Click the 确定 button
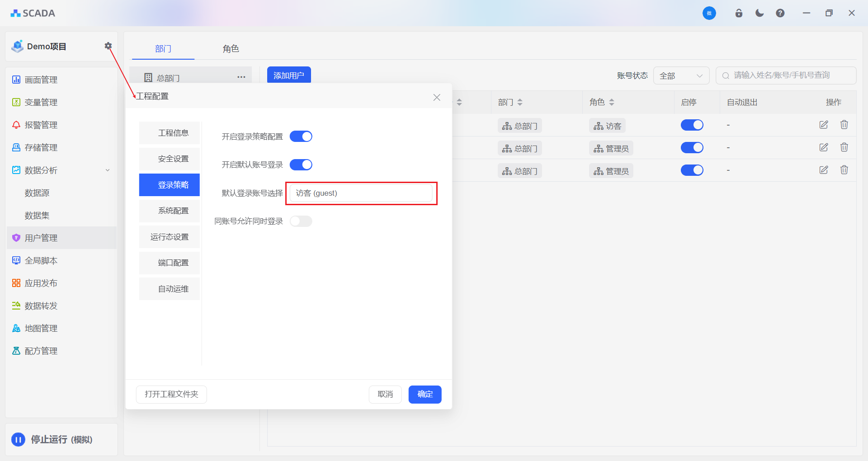Screen dimensions: 868x461 425,394
